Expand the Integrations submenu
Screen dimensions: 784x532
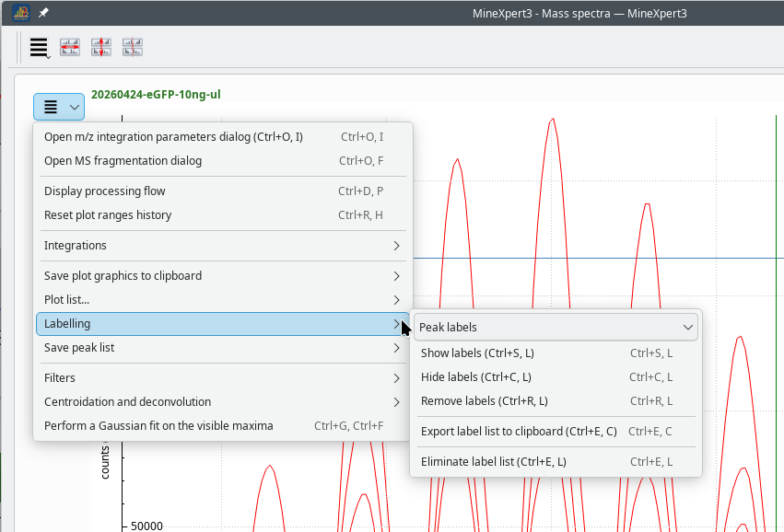click(x=223, y=246)
